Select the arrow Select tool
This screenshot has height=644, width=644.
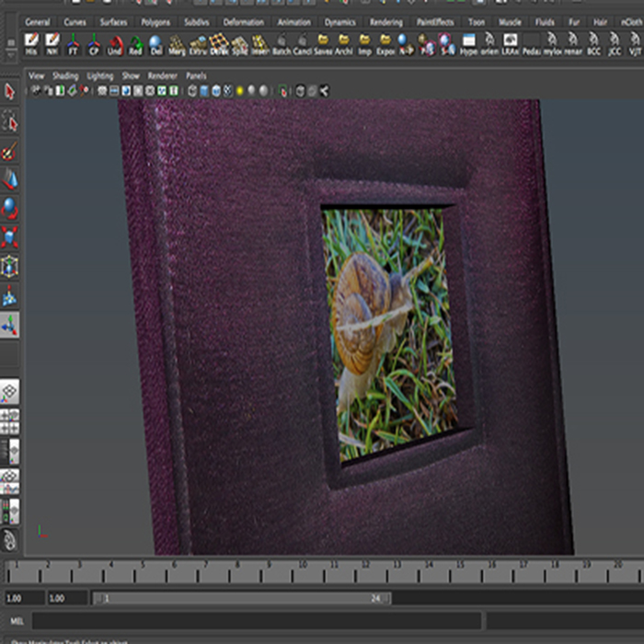pos(10,91)
